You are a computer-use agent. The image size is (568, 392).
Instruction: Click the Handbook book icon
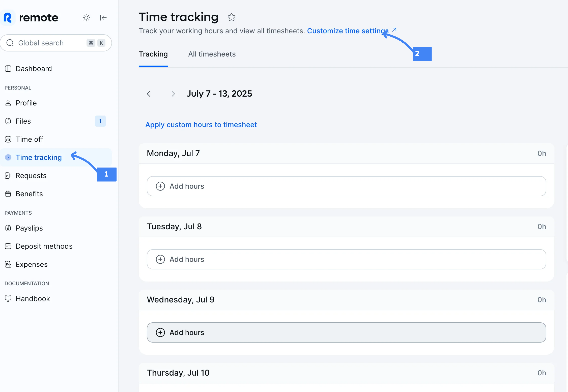point(8,299)
